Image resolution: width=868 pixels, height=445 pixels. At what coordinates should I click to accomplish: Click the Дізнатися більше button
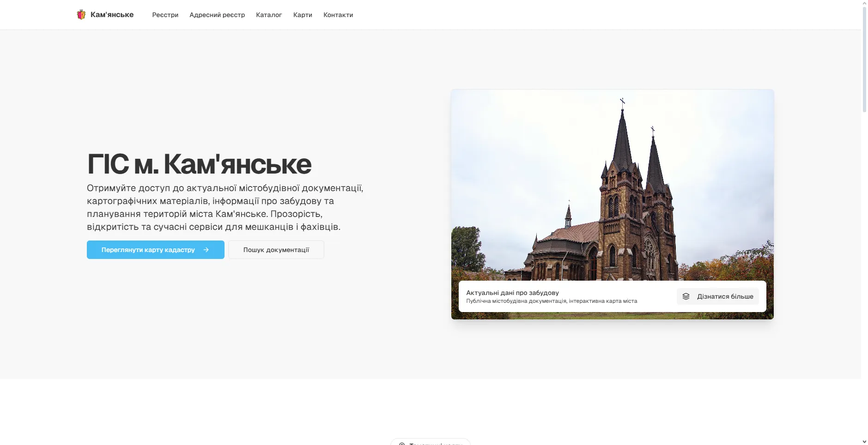pos(718,296)
